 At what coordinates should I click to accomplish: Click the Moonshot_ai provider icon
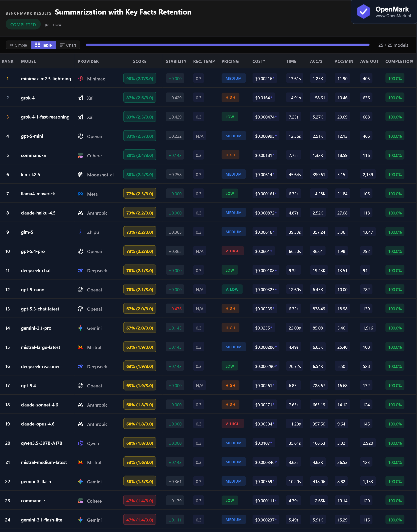click(x=80, y=174)
